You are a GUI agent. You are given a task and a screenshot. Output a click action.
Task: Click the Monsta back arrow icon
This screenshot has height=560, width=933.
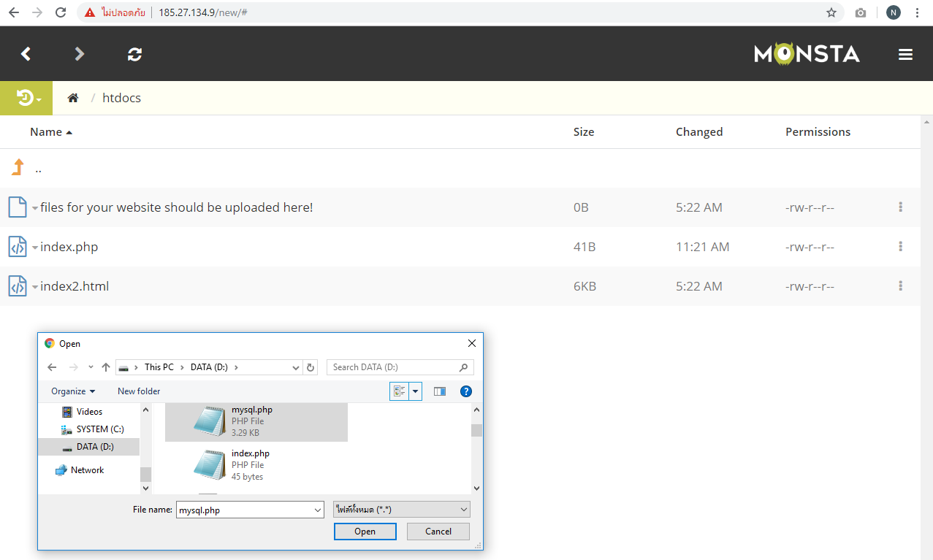click(x=26, y=54)
